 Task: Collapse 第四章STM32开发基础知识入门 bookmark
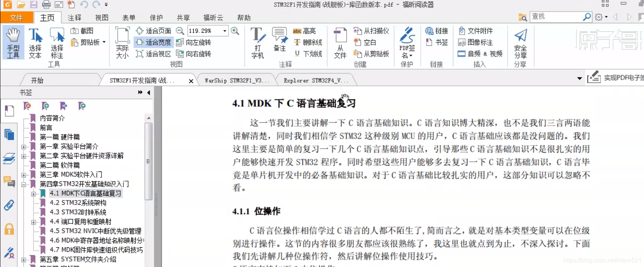24,184
